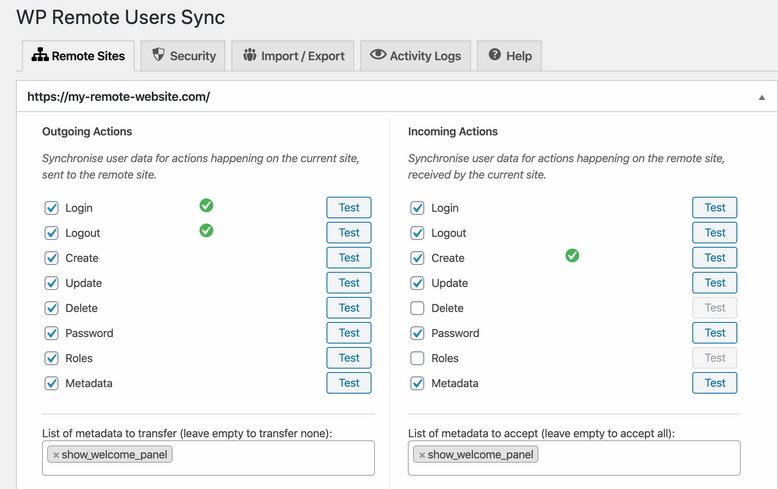
Task: Toggle outgoing Update checkbox
Action: pyautogui.click(x=52, y=283)
